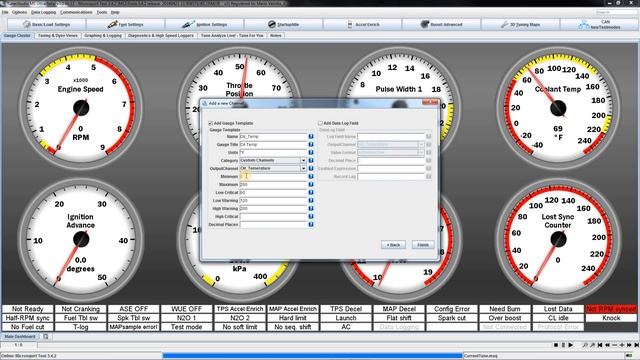Viewport: 640px width, 360px height.
Task: Switch to Tune Analyze Live tab
Action: pyautogui.click(x=232, y=36)
